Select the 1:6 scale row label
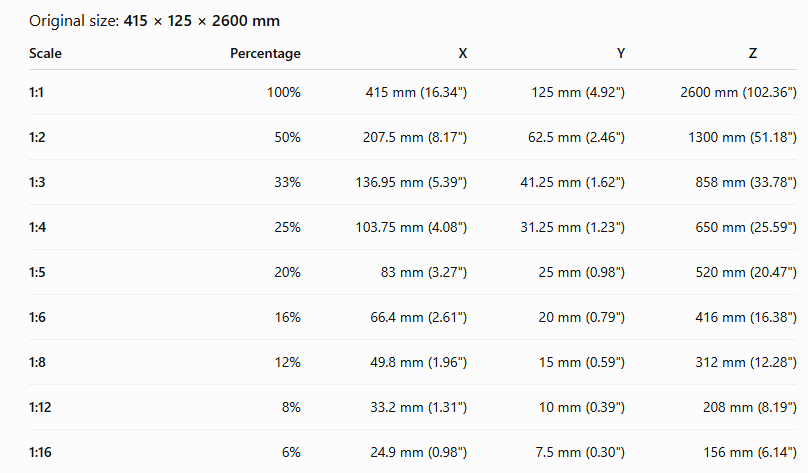 coord(37,317)
